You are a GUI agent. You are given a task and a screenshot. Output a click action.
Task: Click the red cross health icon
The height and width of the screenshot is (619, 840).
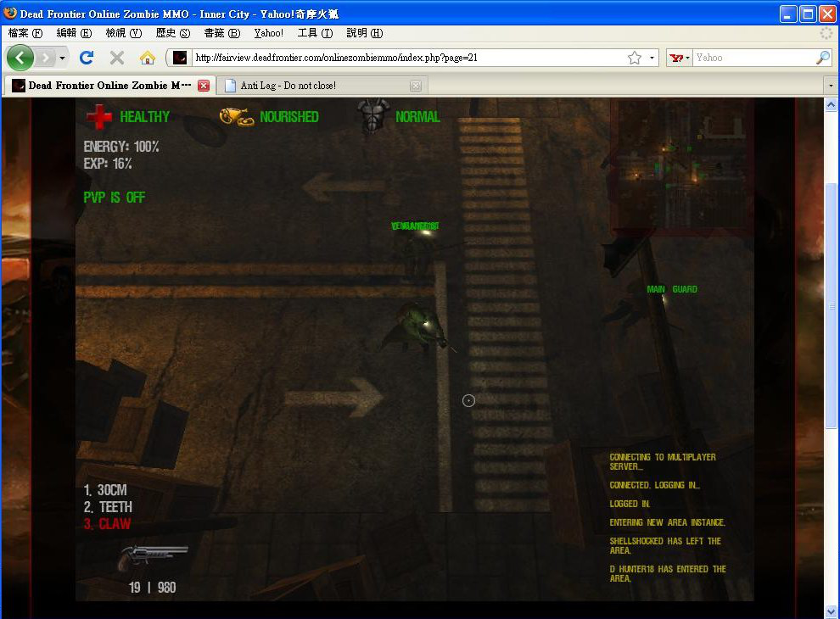pyautogui.click(x=98, y=116)
